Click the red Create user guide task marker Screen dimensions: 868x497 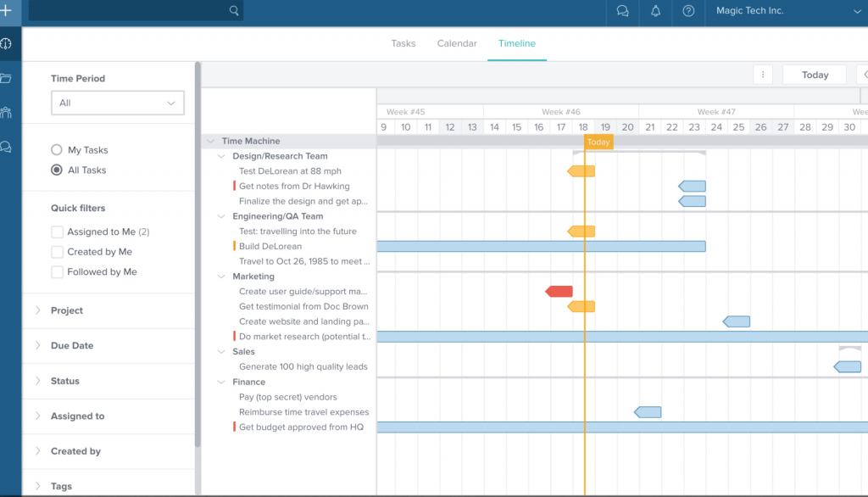(x=559, y=292)
